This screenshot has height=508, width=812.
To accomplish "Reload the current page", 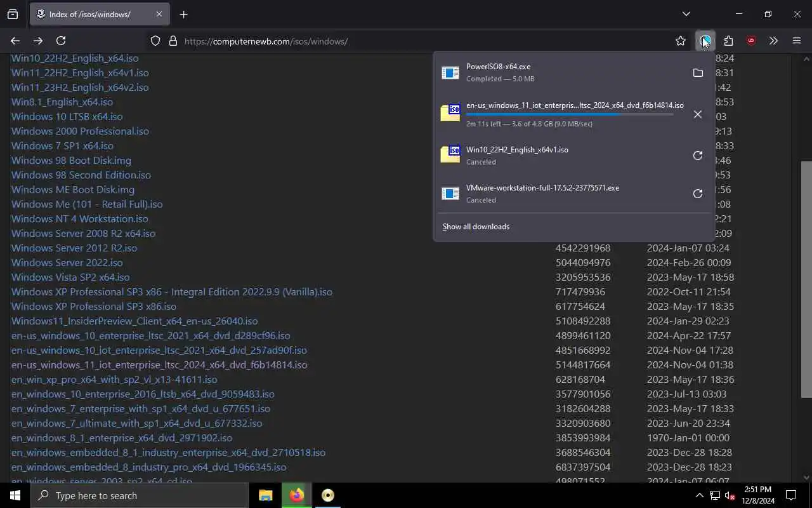I will pos(61,41).
